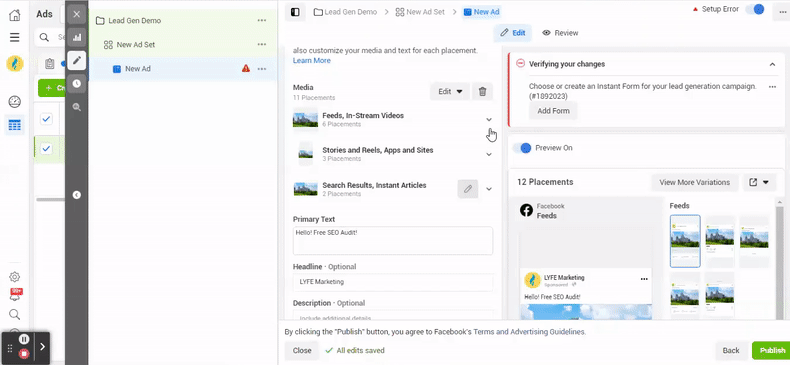Click into the Primary Text field
The height and width of the screenshot is (365, 790).
[x=393, y=240]
